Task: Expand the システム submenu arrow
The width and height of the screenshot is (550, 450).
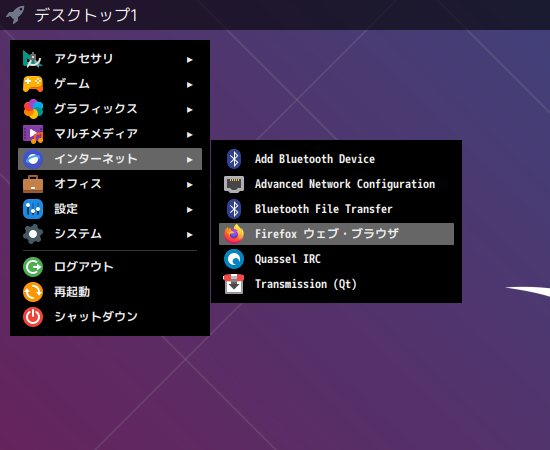Action: point(190,235)
